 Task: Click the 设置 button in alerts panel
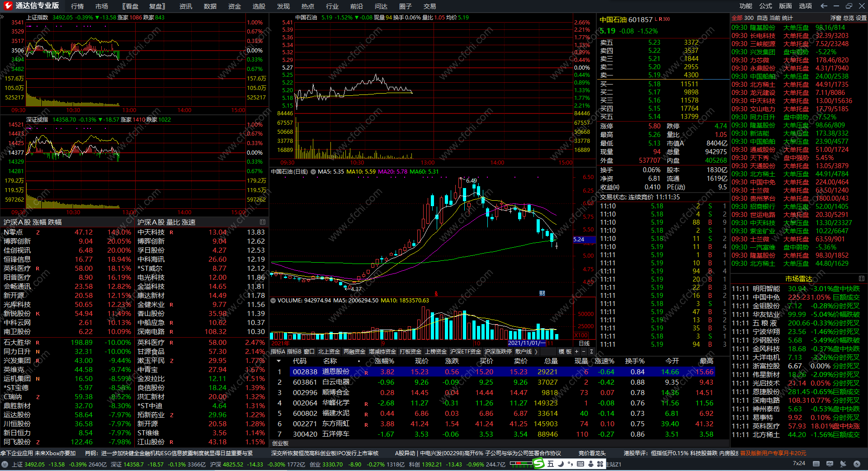coord(861,18)
